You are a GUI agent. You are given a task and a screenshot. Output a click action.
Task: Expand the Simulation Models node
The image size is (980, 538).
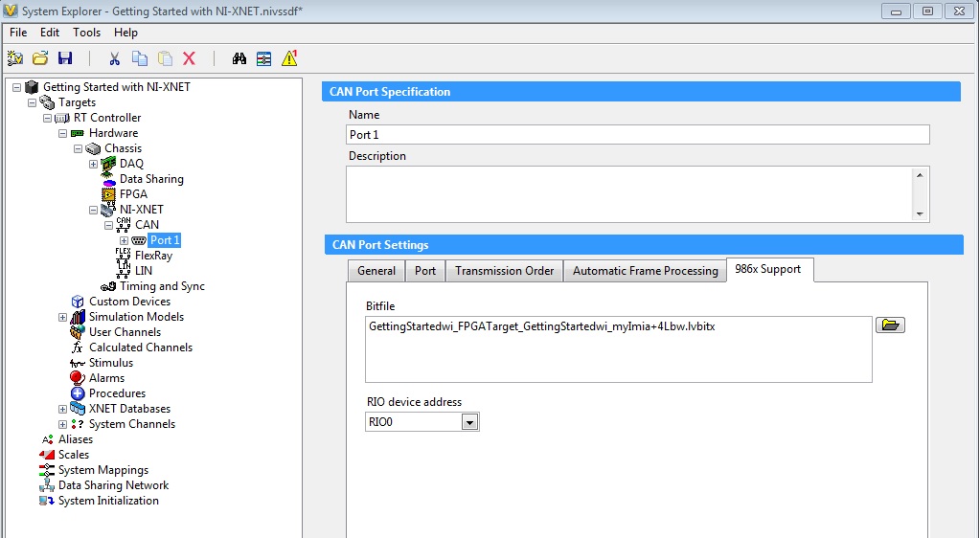click(x=62, y=318)
